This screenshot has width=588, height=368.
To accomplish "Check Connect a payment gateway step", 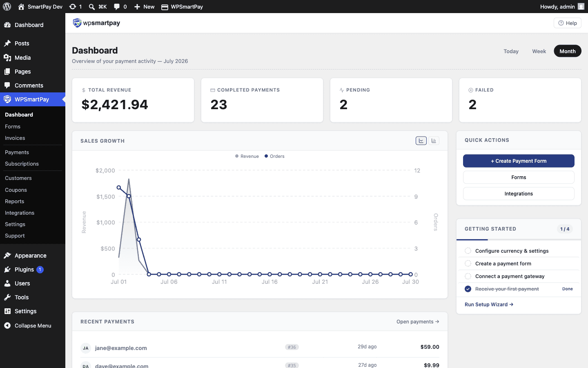I will 468,276.
